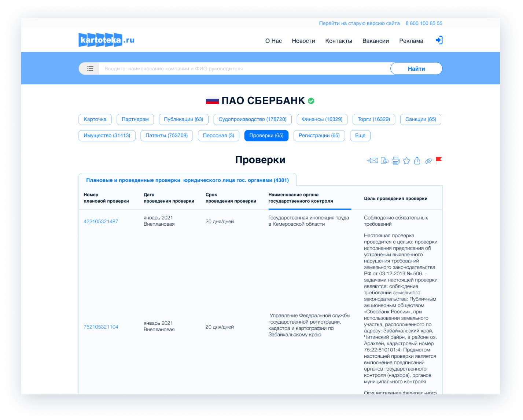Select the Имущество (31413) tab
Viewport: 523px width, 420px height.
[x=107, y=136]
